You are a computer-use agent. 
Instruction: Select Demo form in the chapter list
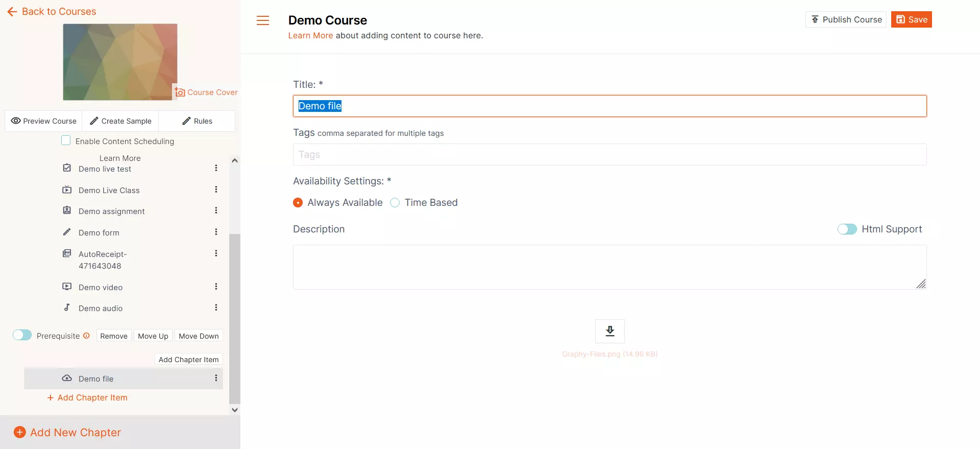click(99, 233)
